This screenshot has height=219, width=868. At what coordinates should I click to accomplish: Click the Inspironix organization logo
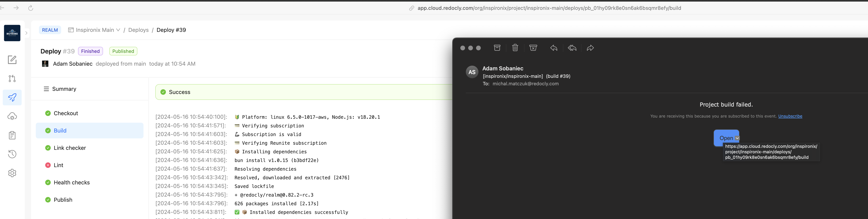(x=12, y=33)
